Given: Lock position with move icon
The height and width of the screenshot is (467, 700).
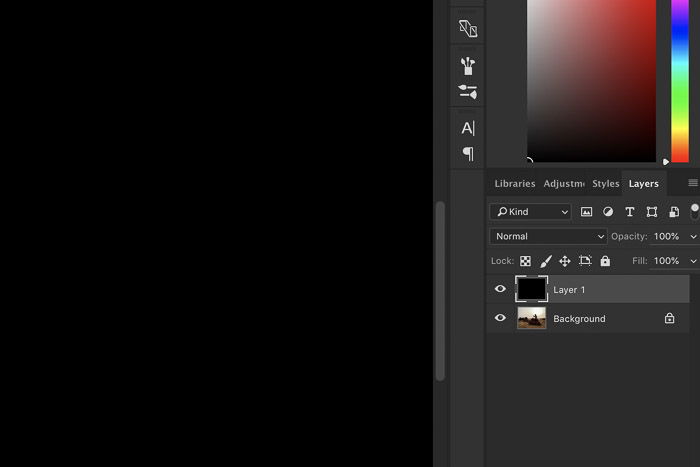Looking at the screenshot, I should pos(565,261).
